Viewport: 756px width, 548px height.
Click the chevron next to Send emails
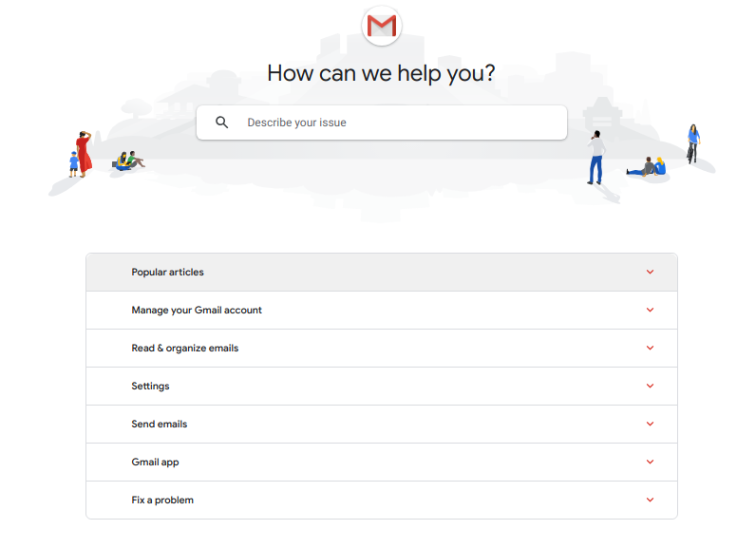pos(650,425)
